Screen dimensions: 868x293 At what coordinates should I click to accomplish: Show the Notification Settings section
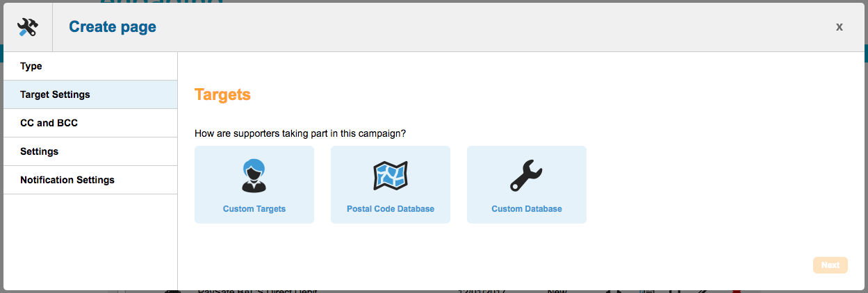click(67, 180)
